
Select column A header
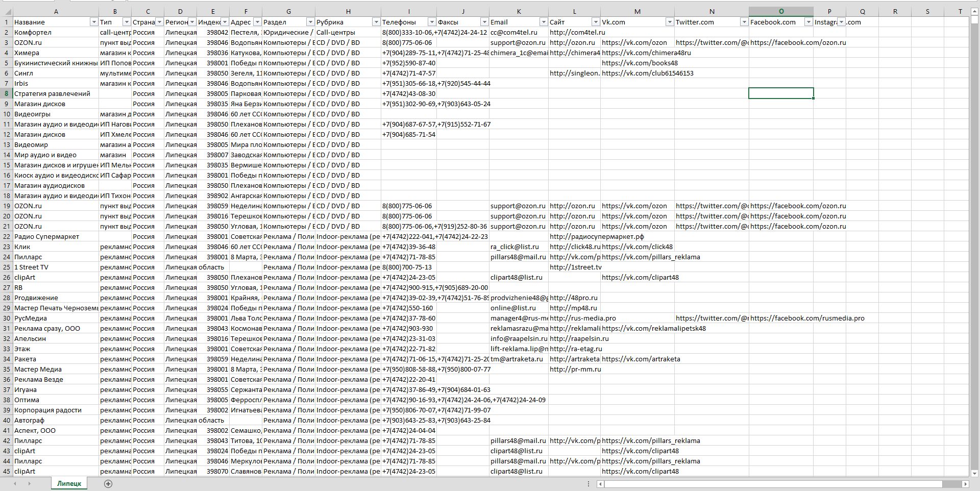pyautogui.click(x=56, y=11)
